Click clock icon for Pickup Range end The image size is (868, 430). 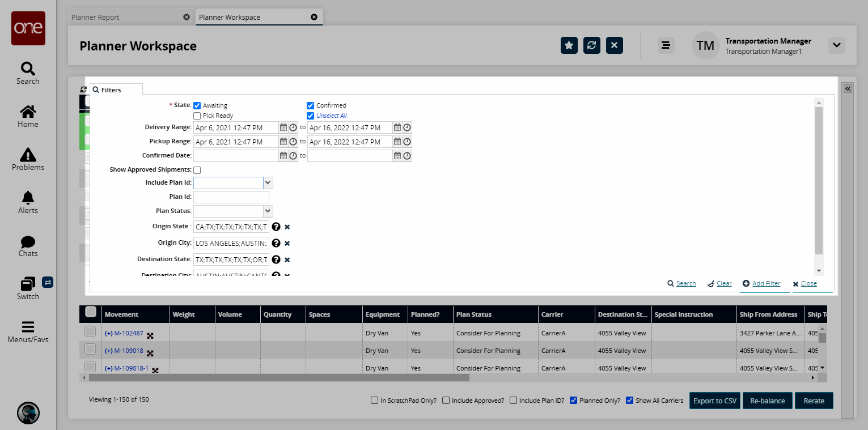407,142
